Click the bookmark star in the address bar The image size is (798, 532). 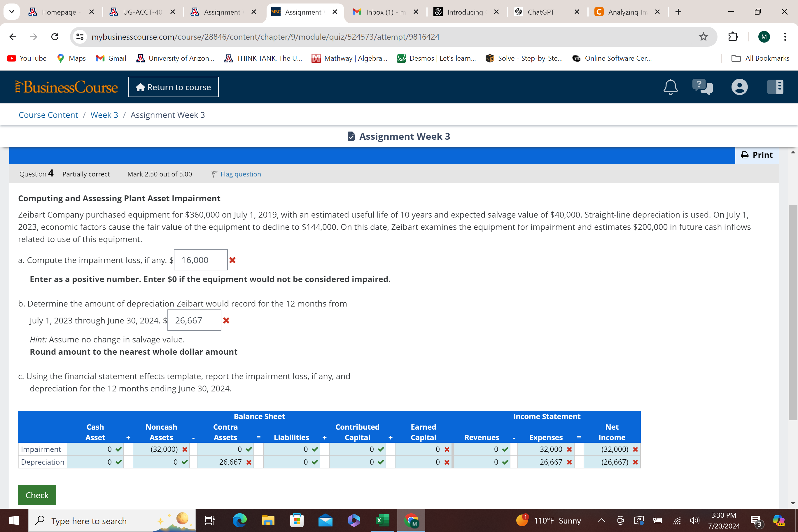click(x=703, y=37)
